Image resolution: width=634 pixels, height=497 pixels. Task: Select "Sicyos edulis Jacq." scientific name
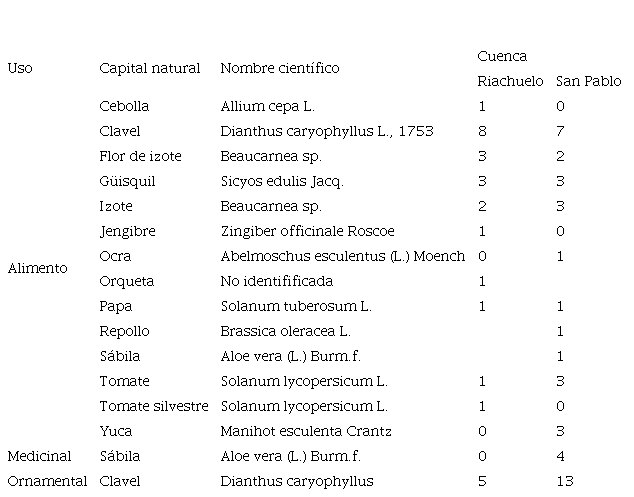pyautogui.click(x=281, y=181)
